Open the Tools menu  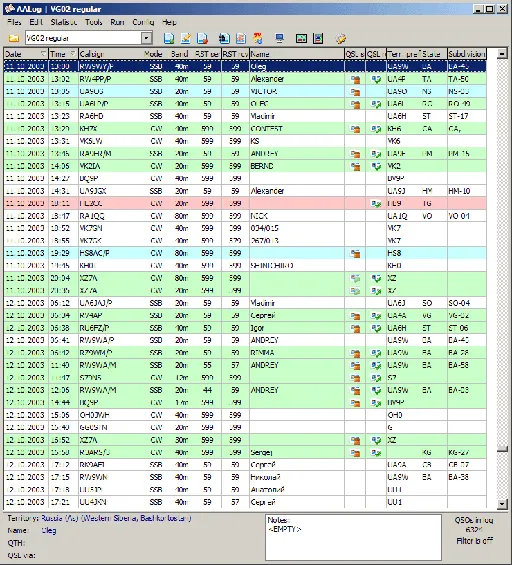[x=94, y=22]
